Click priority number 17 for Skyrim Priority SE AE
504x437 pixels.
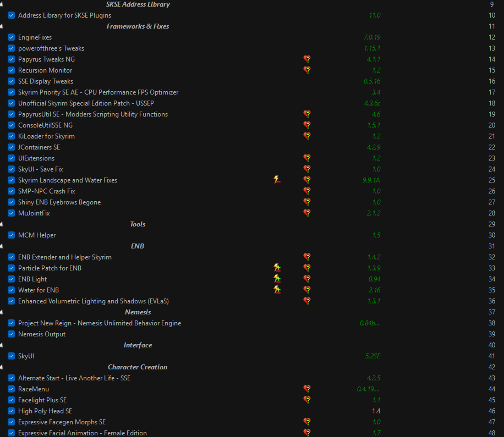click(492, 92)
